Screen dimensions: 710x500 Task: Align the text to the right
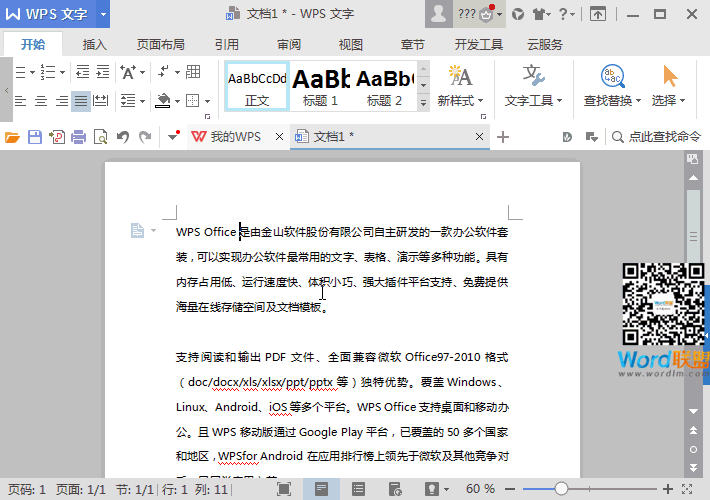[62, 101]
